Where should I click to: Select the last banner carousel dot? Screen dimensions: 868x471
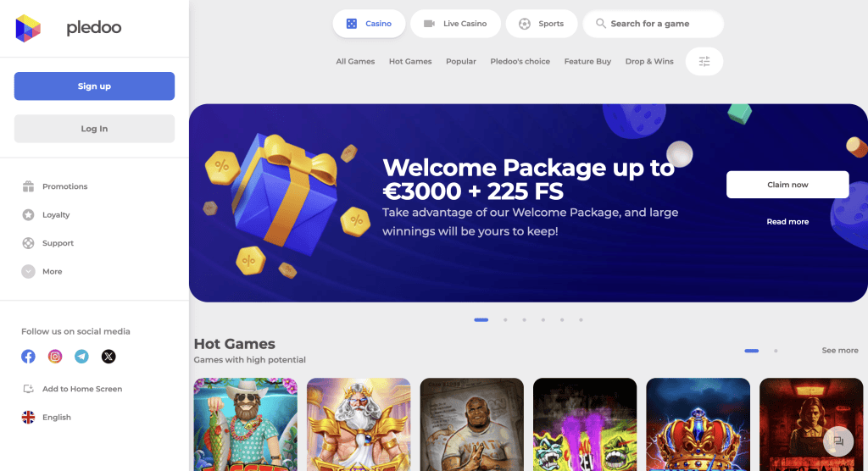tap(581, 320)
